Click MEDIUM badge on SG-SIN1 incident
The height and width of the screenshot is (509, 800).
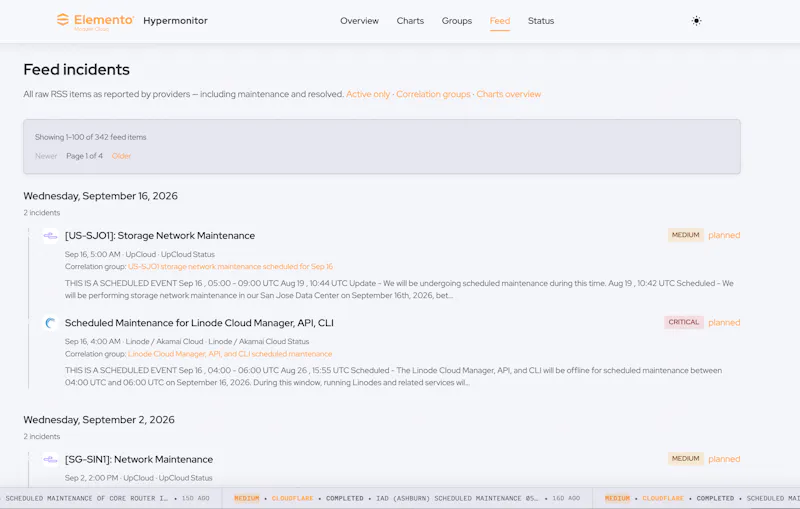[685, 459]
